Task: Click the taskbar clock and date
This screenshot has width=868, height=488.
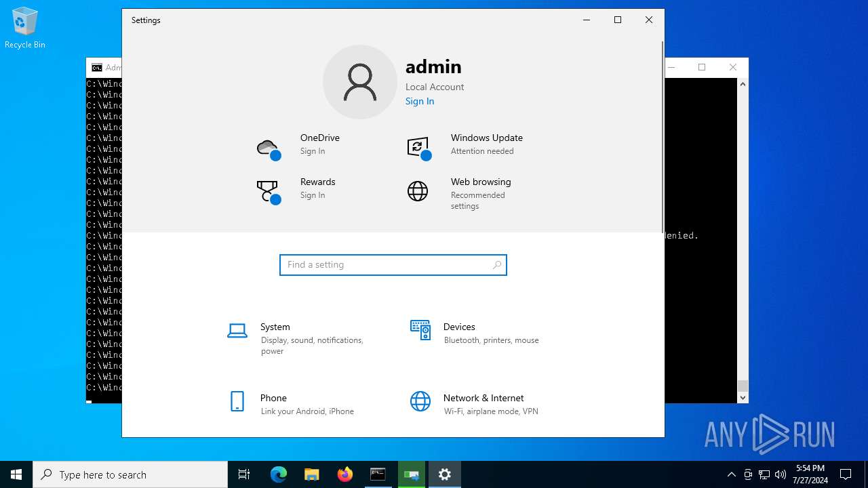Action: point(810,474)
